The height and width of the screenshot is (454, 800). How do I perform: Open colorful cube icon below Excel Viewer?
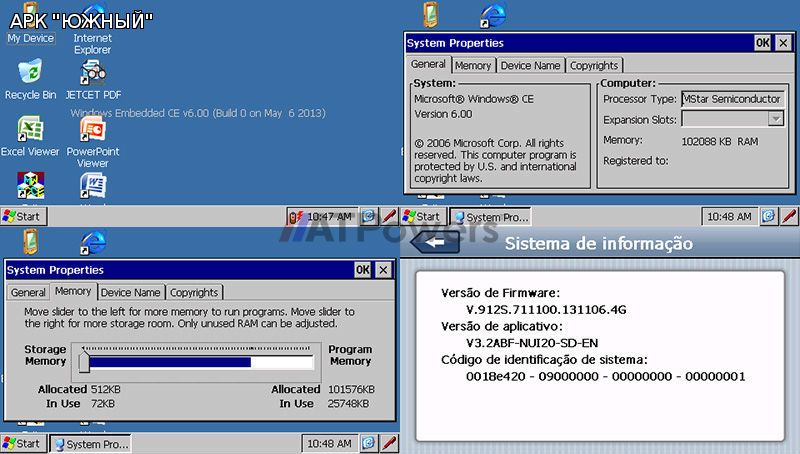coord(31,186)
